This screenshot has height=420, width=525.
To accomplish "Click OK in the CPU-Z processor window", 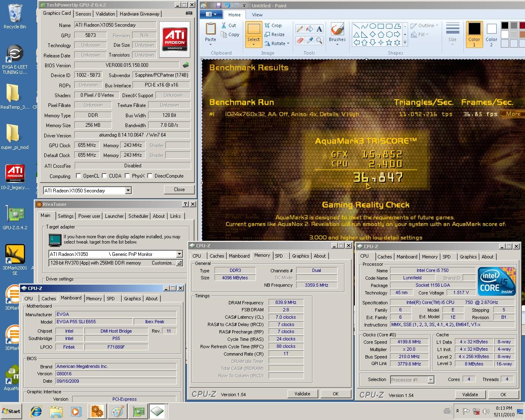I will (503, 395).
